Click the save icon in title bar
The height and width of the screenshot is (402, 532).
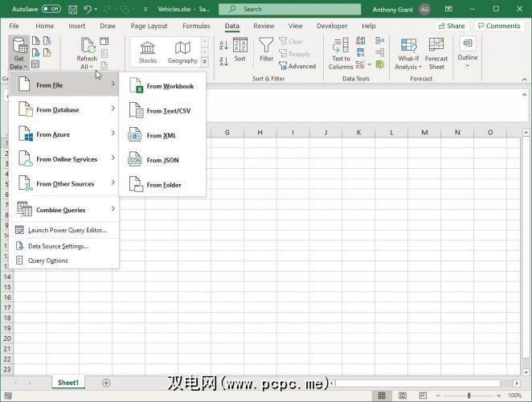tap(75, 9)
